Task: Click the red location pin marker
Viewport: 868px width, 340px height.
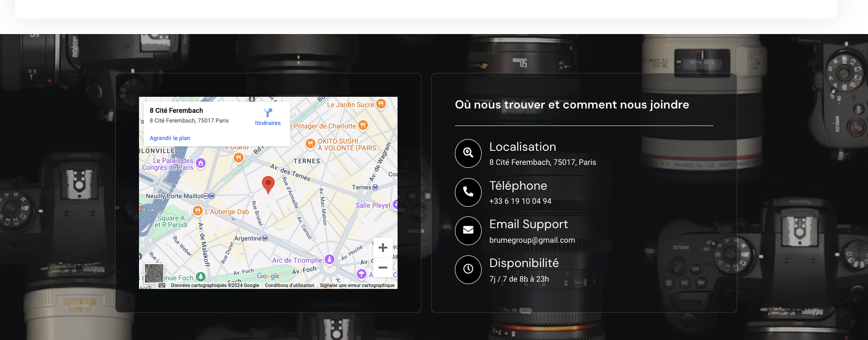Action: pos(268,184)
